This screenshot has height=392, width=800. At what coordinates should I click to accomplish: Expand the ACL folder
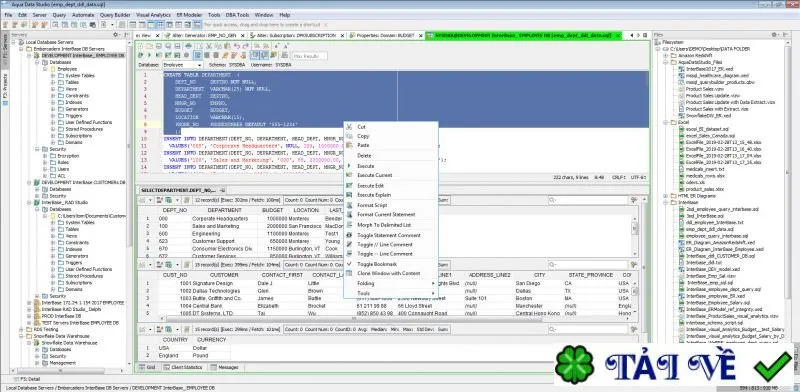45,176
